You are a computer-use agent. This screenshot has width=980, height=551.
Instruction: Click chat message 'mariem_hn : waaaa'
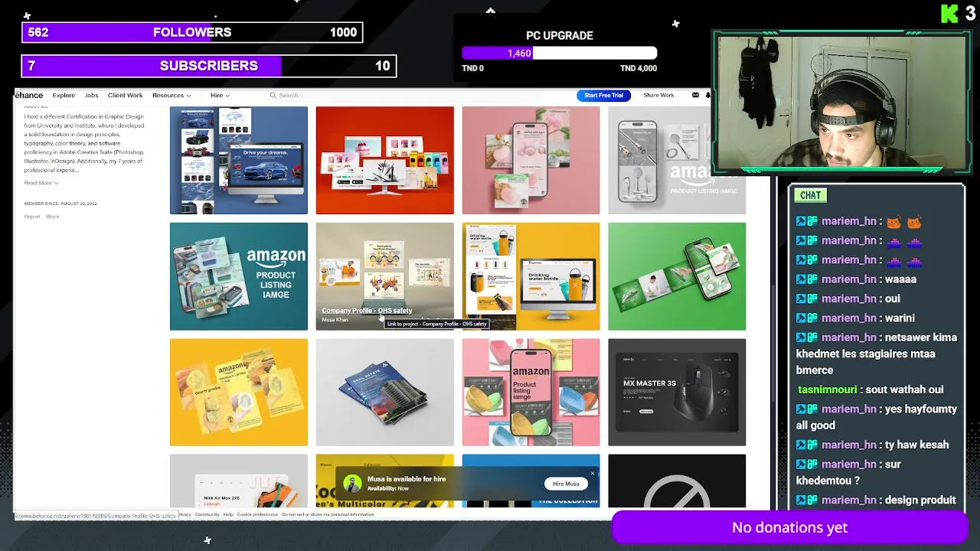[x=856, y=279]
